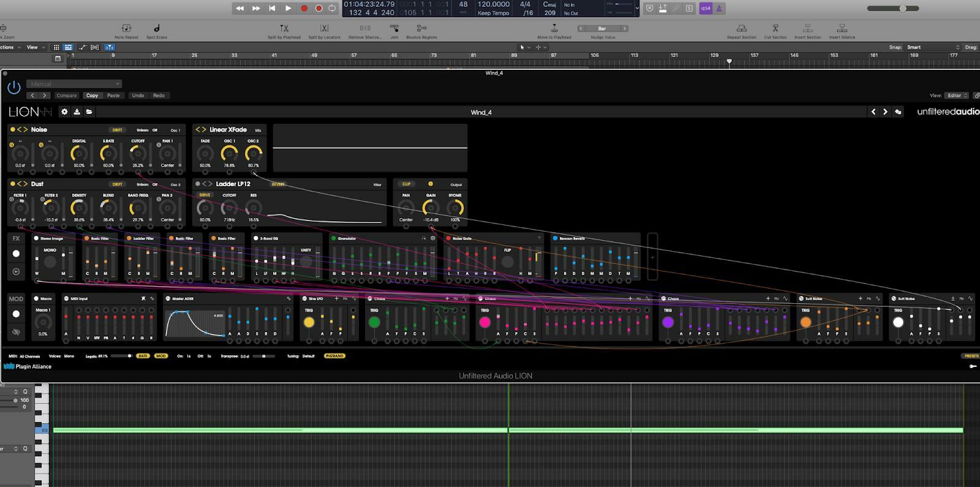Nudge value back with left arrow
The width and height of the screenshot is (980, 487).
click(x=581, y=28)
